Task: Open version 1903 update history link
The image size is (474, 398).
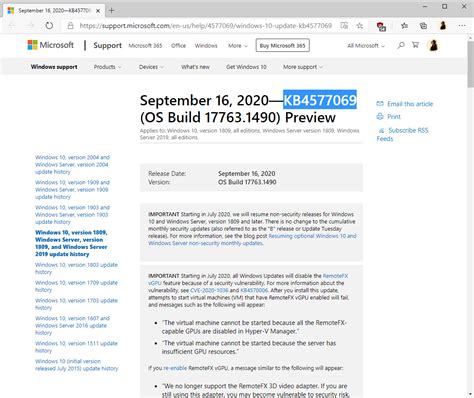Action: (x=72, y=215)
